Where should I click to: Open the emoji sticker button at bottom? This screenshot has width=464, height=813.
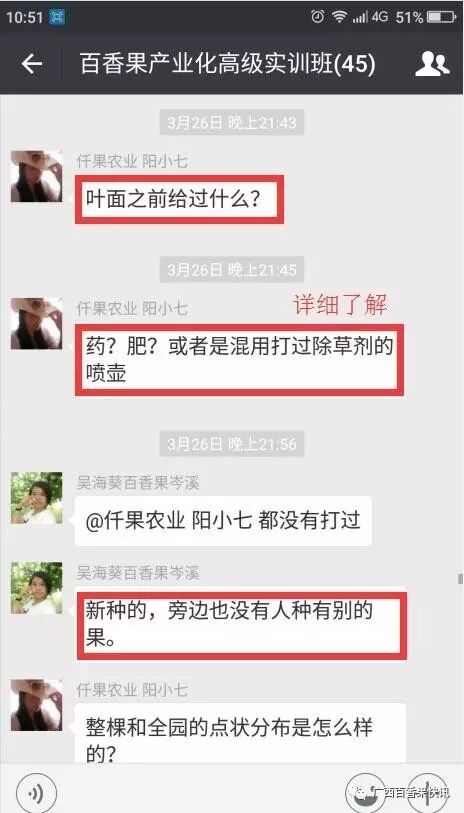coord(365,793)
